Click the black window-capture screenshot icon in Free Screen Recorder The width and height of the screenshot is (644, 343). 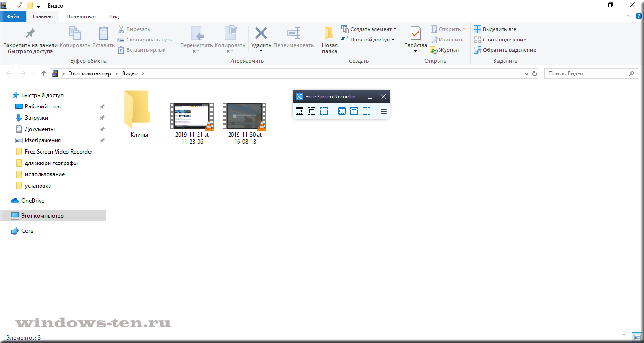point(299,111)
